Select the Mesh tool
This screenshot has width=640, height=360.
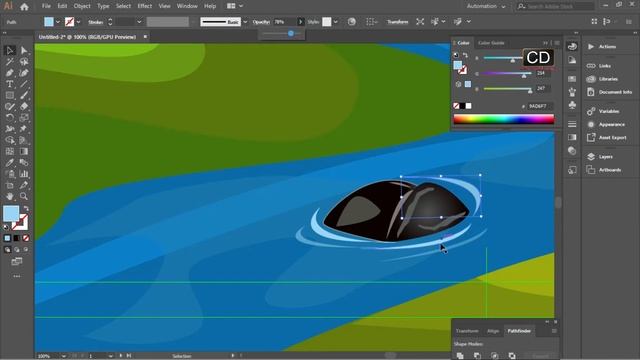point(10,151)
